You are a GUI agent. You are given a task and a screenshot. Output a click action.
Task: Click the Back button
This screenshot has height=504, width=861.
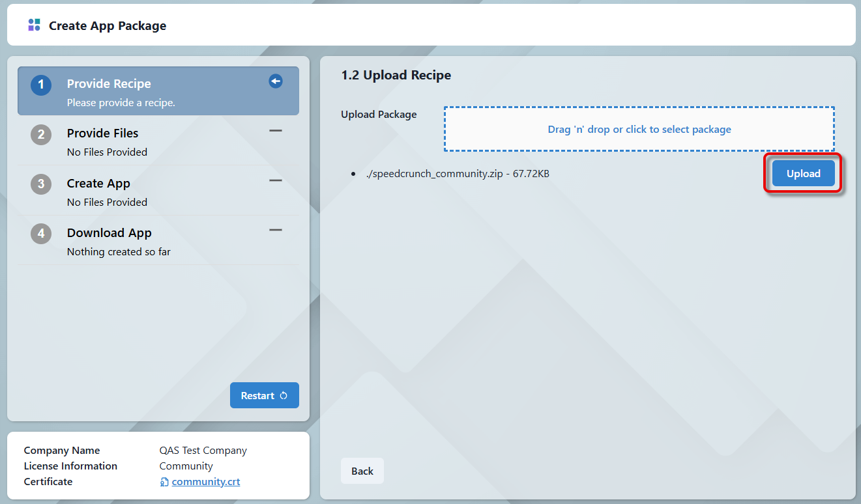pos(362,471)
